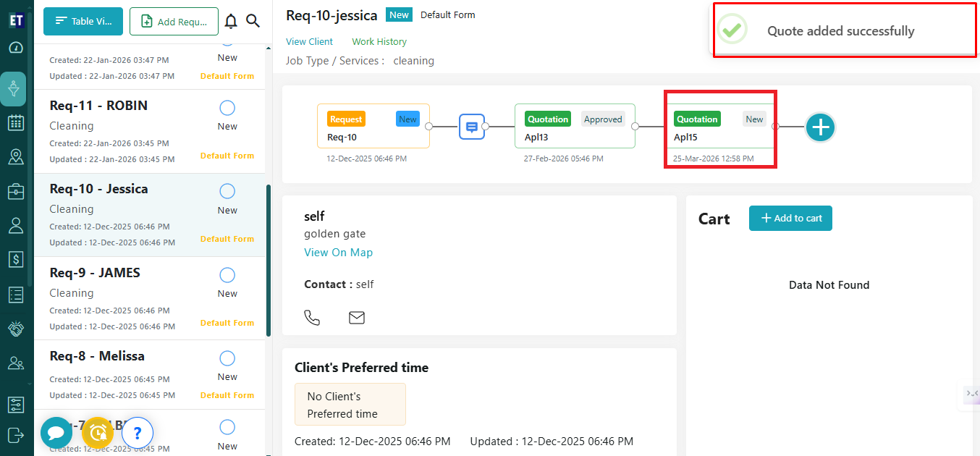The height and width of the screenshot is (456, 980).
Task: Open the calendar icon in sidebar
Action: point(16,122)
